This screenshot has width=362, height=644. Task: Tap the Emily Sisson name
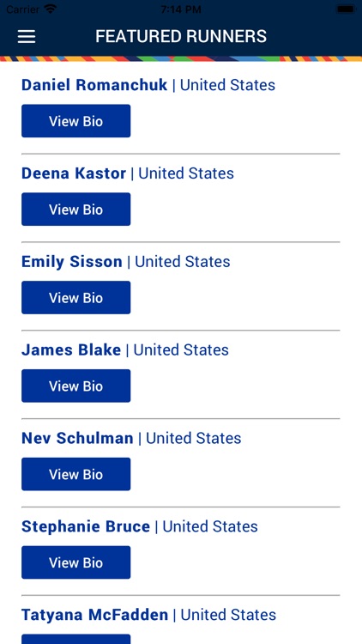click(x=72, y=262)
